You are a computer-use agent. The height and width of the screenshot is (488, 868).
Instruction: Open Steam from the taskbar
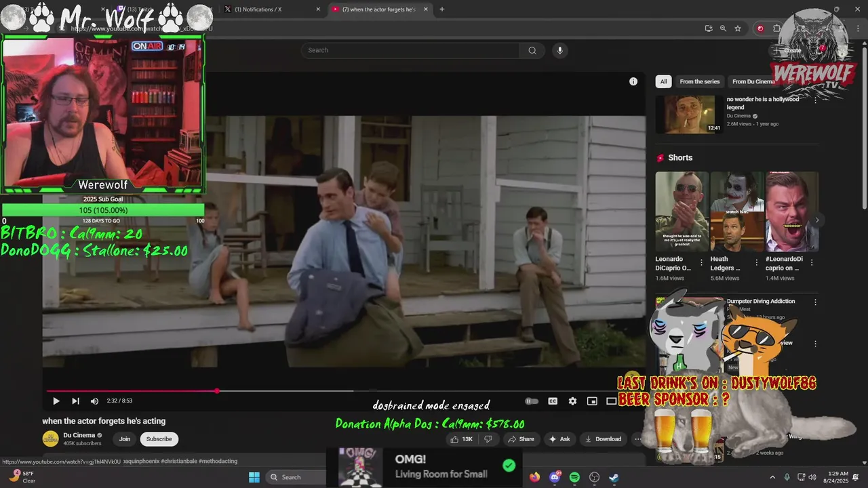(x=614, y=477)
